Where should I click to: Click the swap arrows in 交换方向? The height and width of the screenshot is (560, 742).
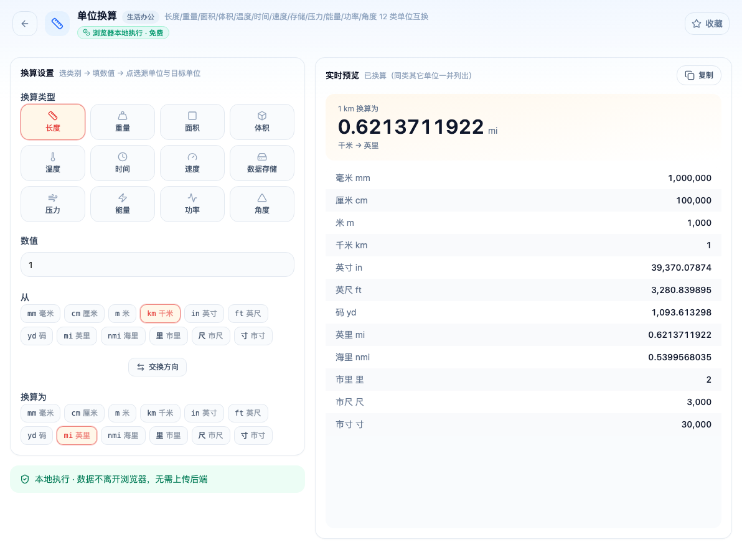[x=141, y=367]
